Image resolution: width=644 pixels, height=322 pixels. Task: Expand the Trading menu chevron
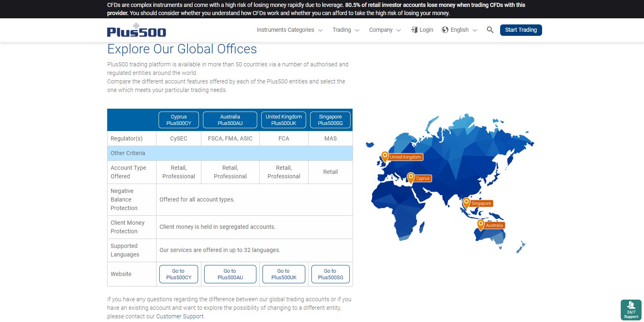357,30
